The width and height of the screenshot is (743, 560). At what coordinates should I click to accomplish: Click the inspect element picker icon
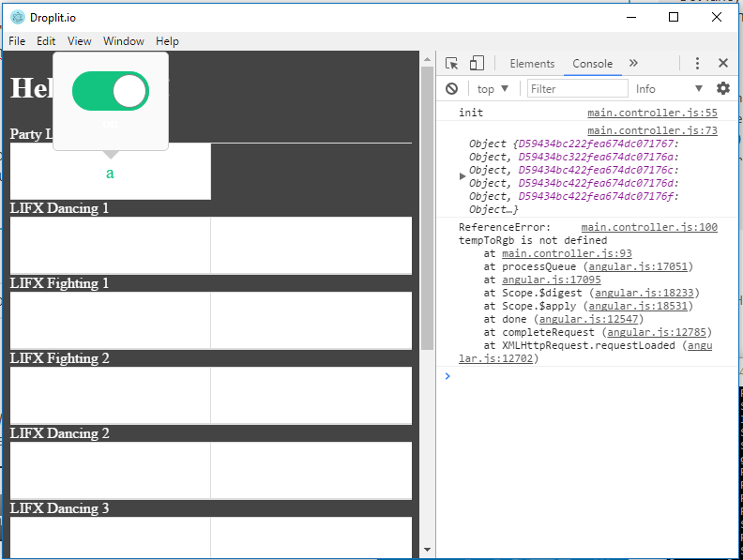pyautogui.click(x=451, y=64)
